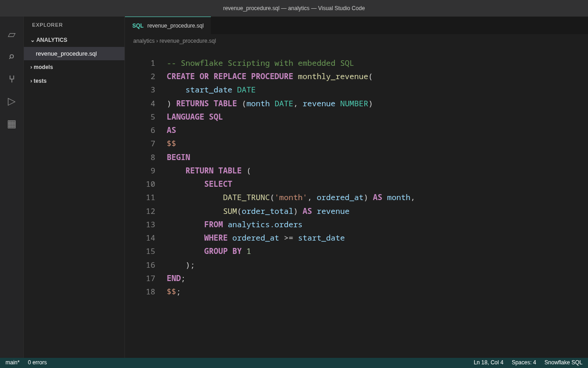Viewport: 588px width, 368px height.
Task: Click line number 9 in the gutter
Action: 153,171
